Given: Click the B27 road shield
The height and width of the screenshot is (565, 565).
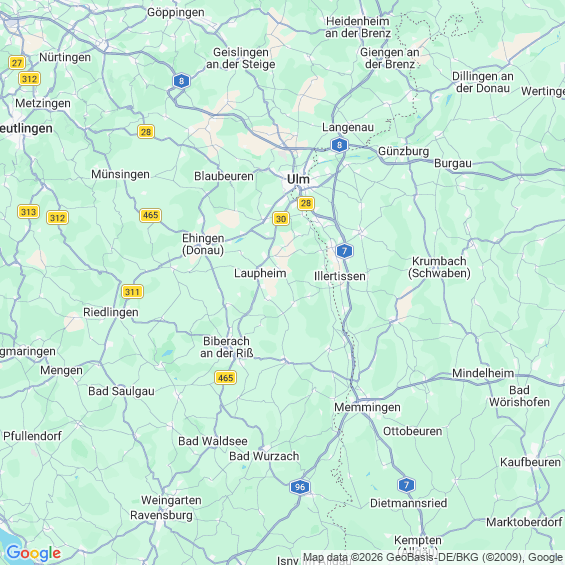Looking at the screenshot, I should (17, 63).
